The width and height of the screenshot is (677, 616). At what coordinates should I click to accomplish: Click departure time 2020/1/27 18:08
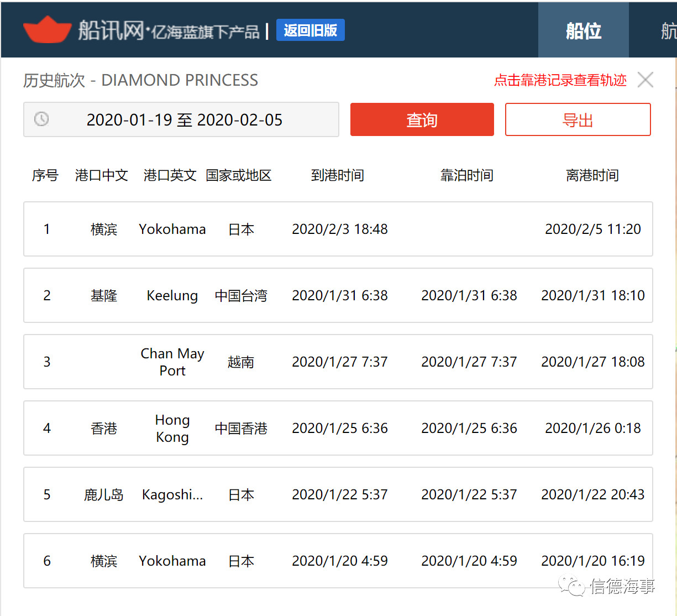pos(593,362)
